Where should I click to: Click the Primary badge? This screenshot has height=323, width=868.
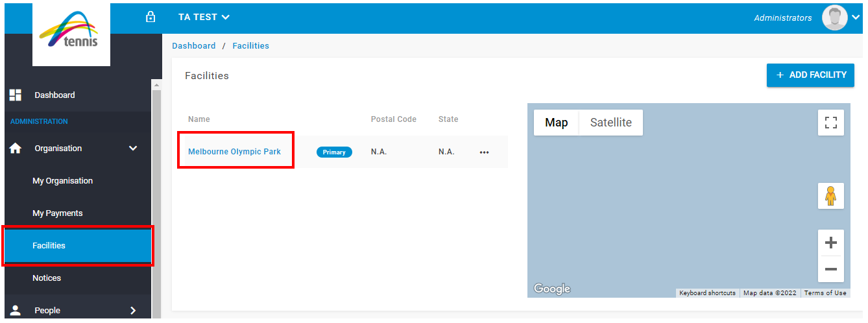point(334,152)
